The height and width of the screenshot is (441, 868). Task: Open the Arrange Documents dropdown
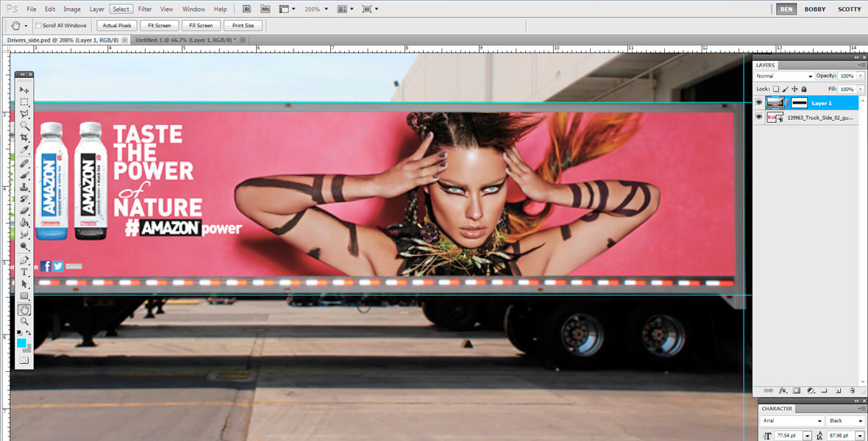click(346, 9)
